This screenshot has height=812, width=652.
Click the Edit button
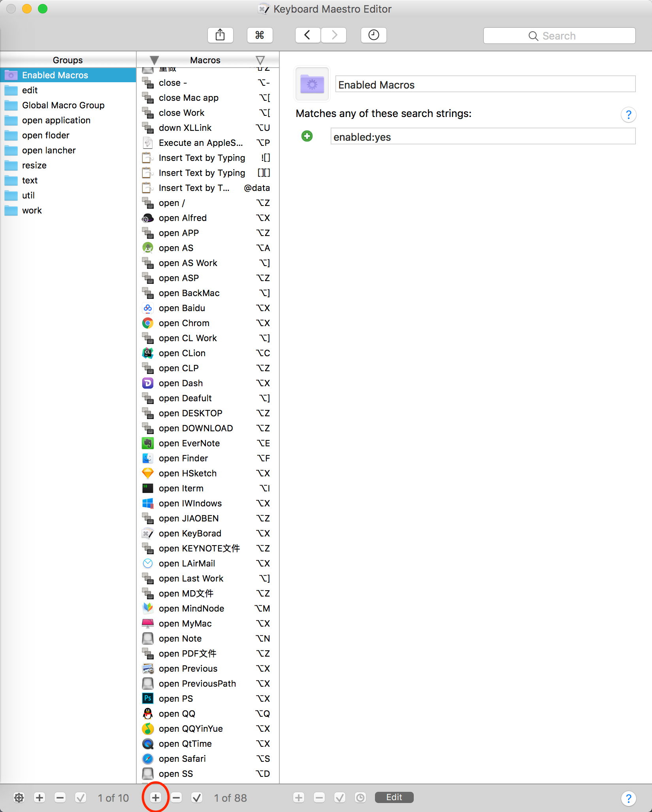394,797
